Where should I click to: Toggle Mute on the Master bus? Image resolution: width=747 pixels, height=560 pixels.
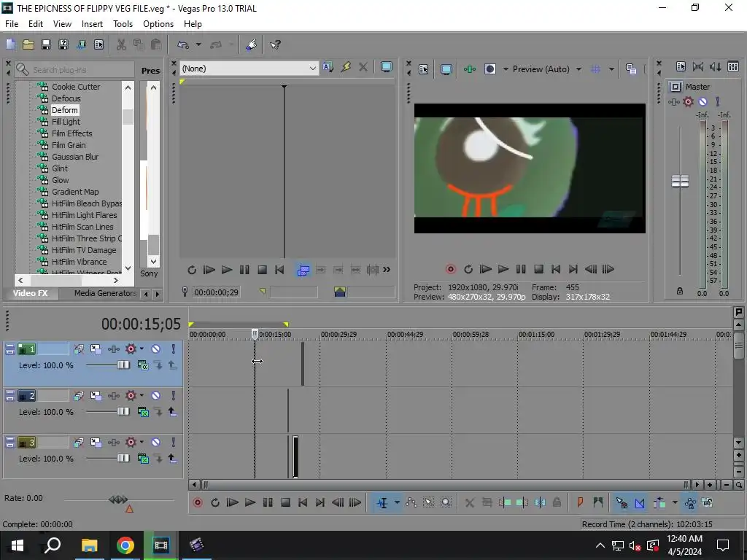click(703, 101)
